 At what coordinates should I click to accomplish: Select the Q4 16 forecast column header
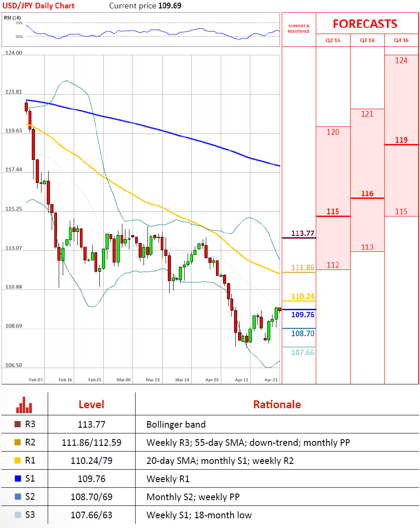pos(401,40)
